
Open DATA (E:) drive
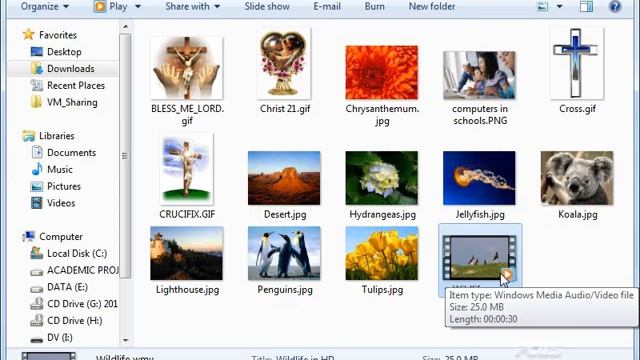(67, 287)
